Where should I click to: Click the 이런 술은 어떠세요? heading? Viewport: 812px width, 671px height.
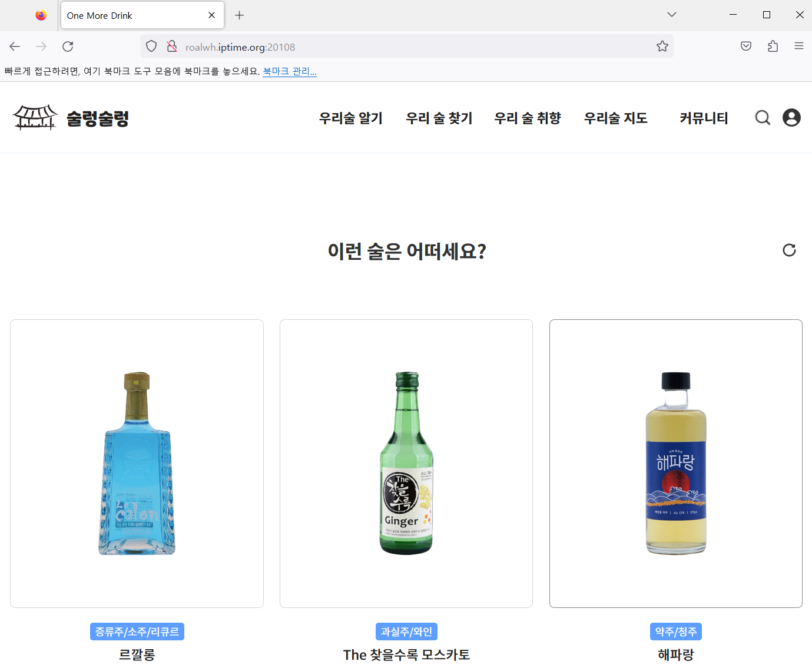(x=407, y=251)
